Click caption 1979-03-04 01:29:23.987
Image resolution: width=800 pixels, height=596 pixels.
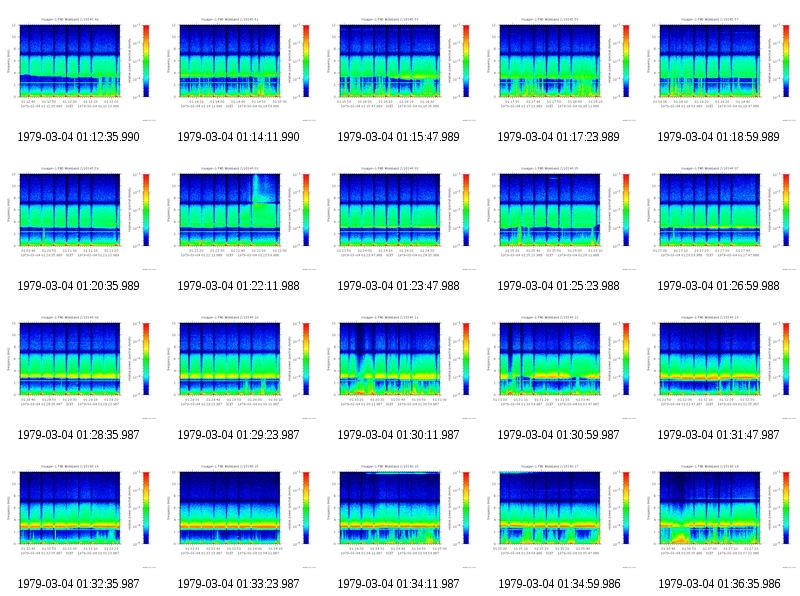pos(238,435)
